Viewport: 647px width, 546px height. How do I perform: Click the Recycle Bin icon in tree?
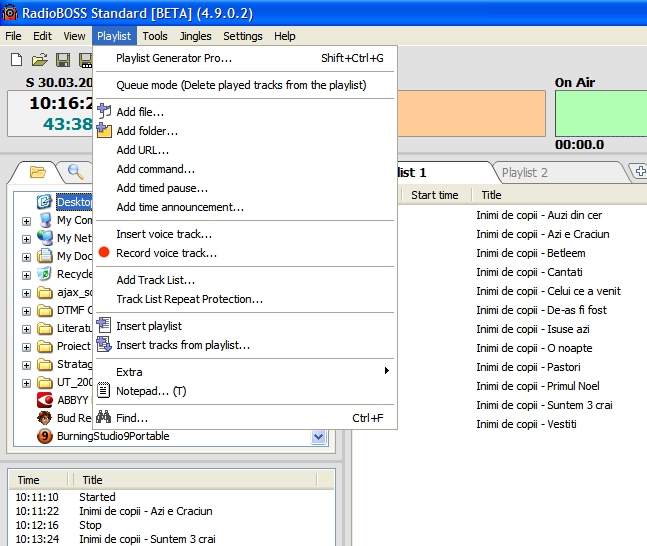tap(44, 274)
